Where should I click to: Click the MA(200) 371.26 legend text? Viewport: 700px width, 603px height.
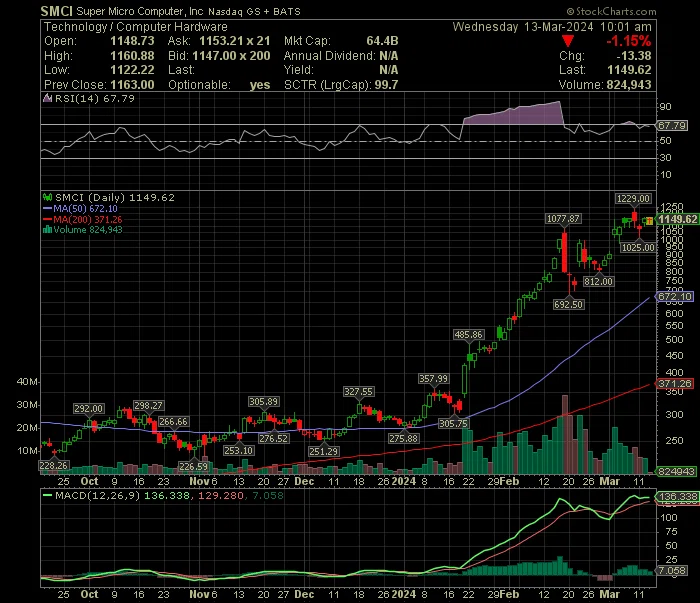click(88, 220)
